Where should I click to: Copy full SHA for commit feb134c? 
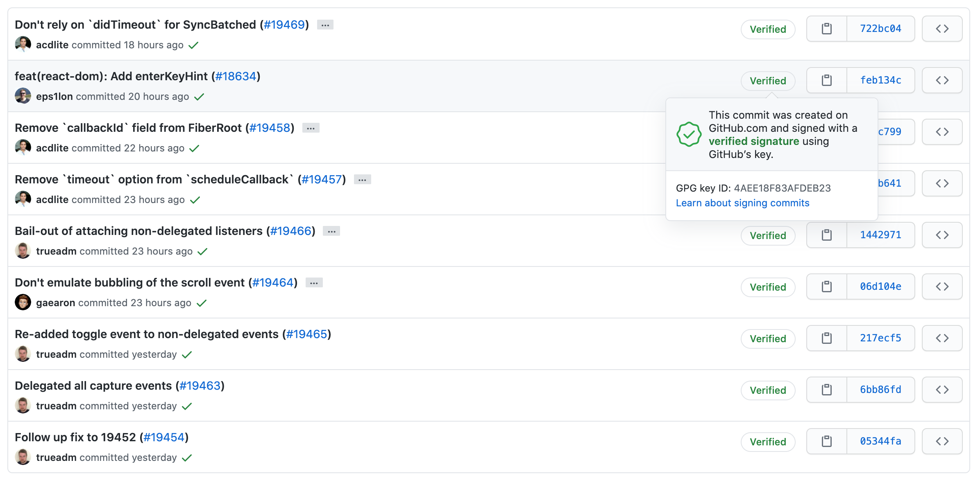tap(826, 80)
